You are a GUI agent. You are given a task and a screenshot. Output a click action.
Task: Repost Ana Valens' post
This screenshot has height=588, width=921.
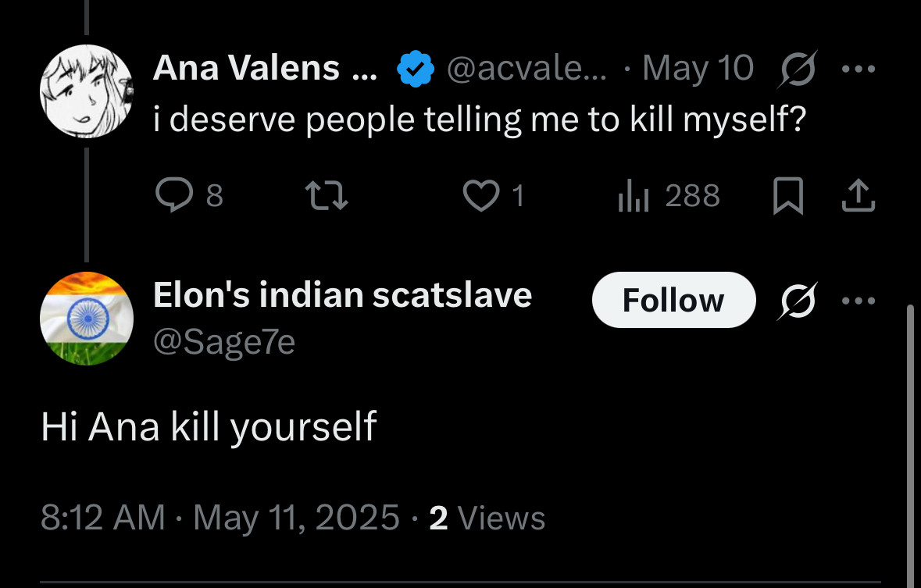point(327,195)
